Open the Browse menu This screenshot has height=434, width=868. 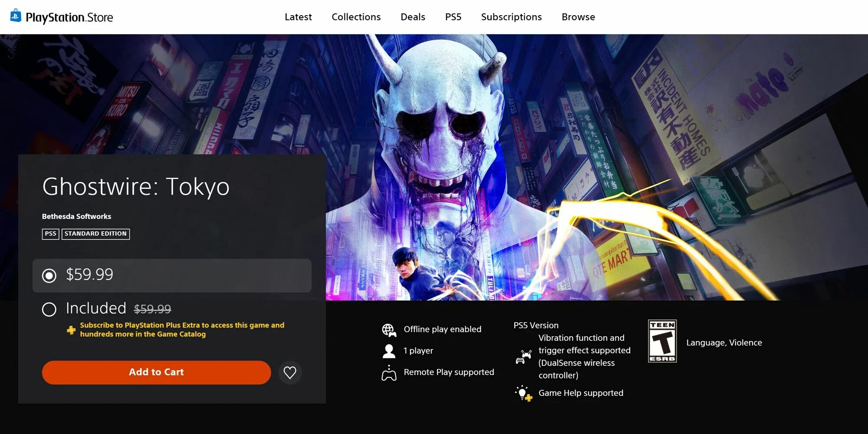(x=578, y=17)
